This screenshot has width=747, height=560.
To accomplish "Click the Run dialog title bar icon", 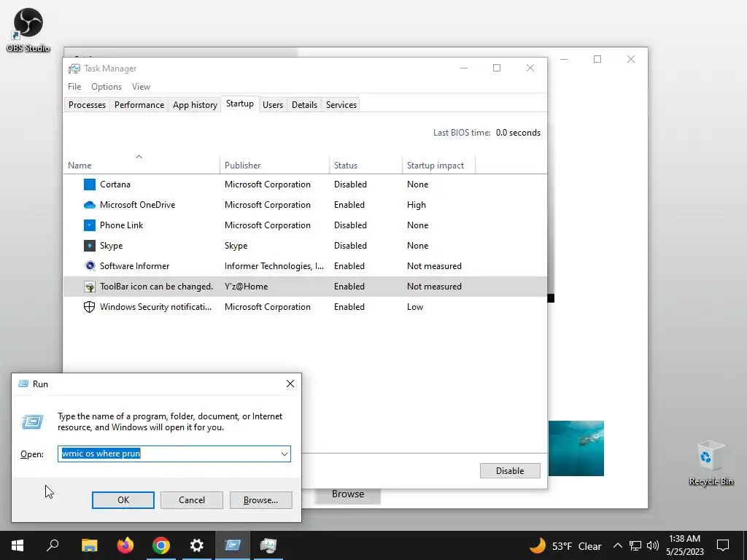I will [x=23, y=384].
